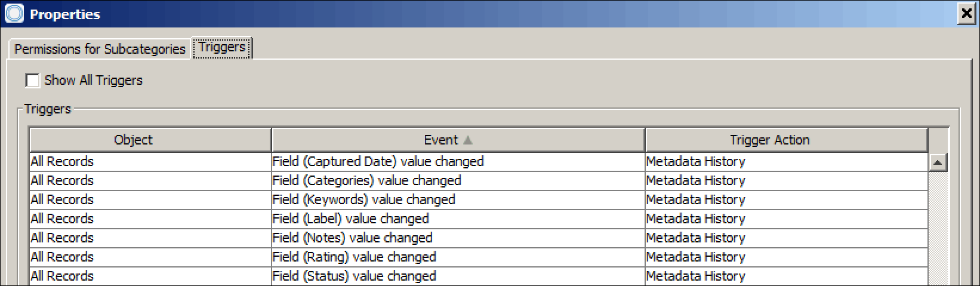Select the Rating value changed trigger
Image resolution: width=980 pixels, height=286 pixels.
pyautogui.click(x=354, y=257)
